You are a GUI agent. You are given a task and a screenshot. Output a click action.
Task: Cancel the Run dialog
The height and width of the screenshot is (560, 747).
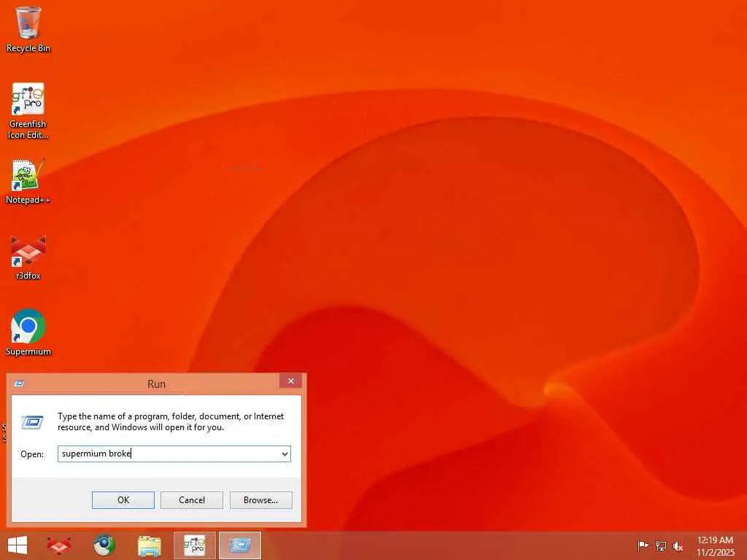192,500
